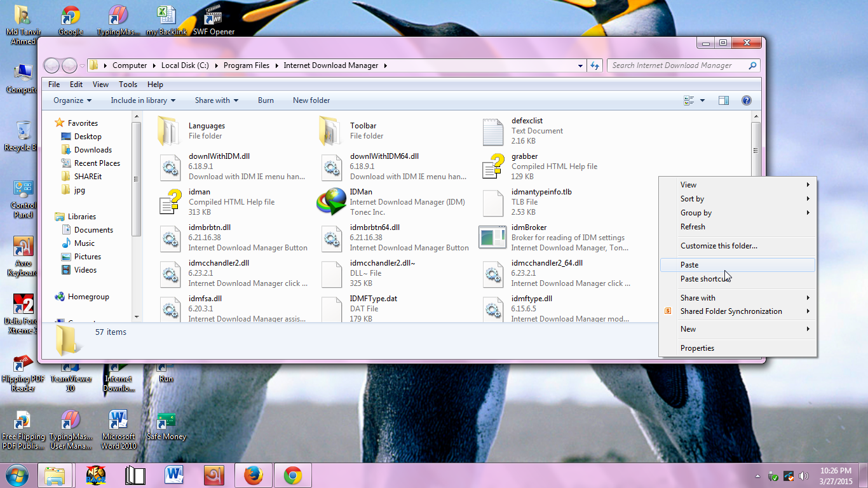The height and width of the screenshot is (488, 868).
Task: Click the defexclist text document icon
Action: tap(492, 131)
